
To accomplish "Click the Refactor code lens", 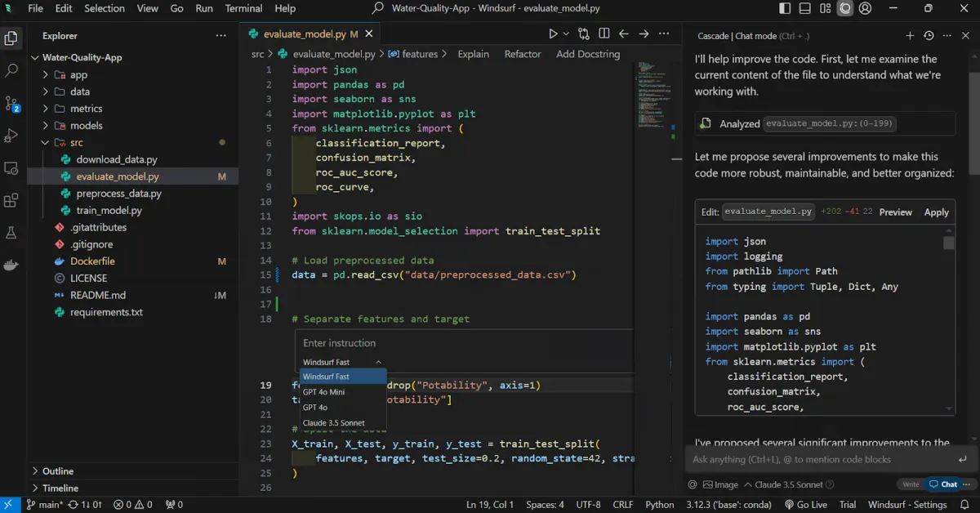I will [523, 54].
